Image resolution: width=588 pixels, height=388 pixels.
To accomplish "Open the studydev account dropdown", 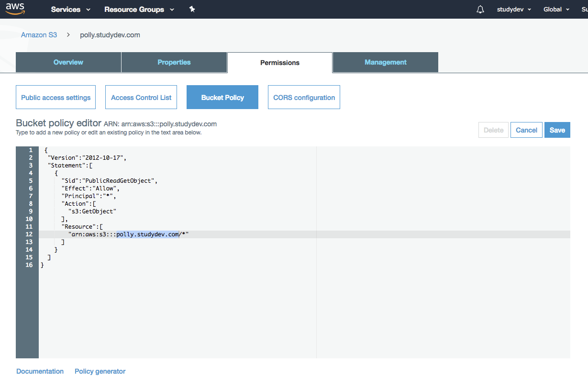I will click(x=514, y=10).
